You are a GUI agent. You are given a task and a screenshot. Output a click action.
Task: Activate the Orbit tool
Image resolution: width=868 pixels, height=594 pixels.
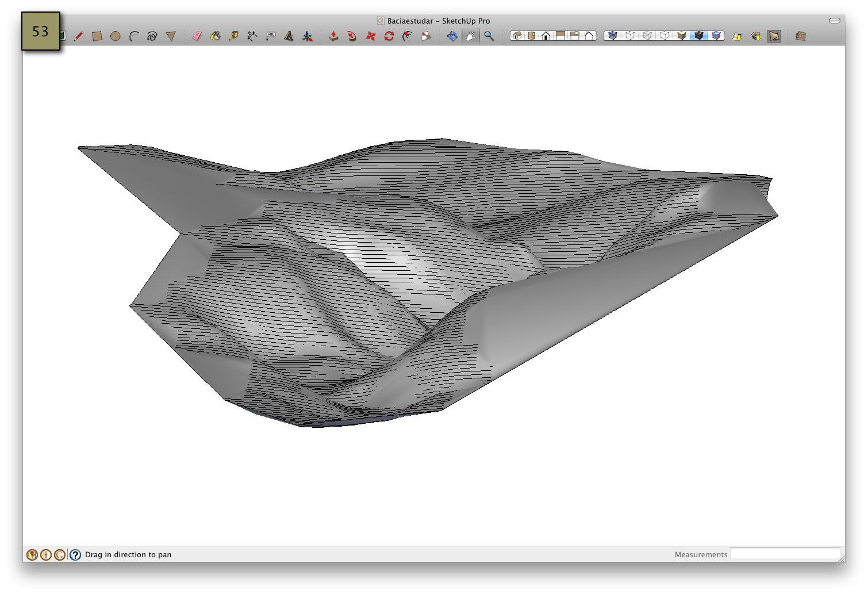coord(452,36)
